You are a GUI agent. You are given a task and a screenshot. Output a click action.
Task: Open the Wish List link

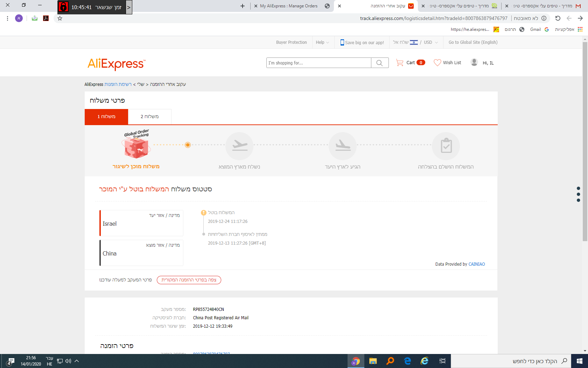coord(452,63)
